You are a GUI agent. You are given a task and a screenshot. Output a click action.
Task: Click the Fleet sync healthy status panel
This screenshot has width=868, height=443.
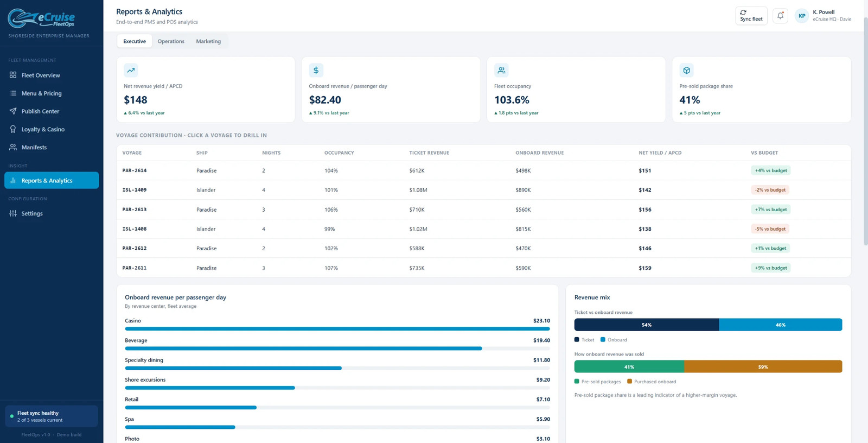coord(52,416)
